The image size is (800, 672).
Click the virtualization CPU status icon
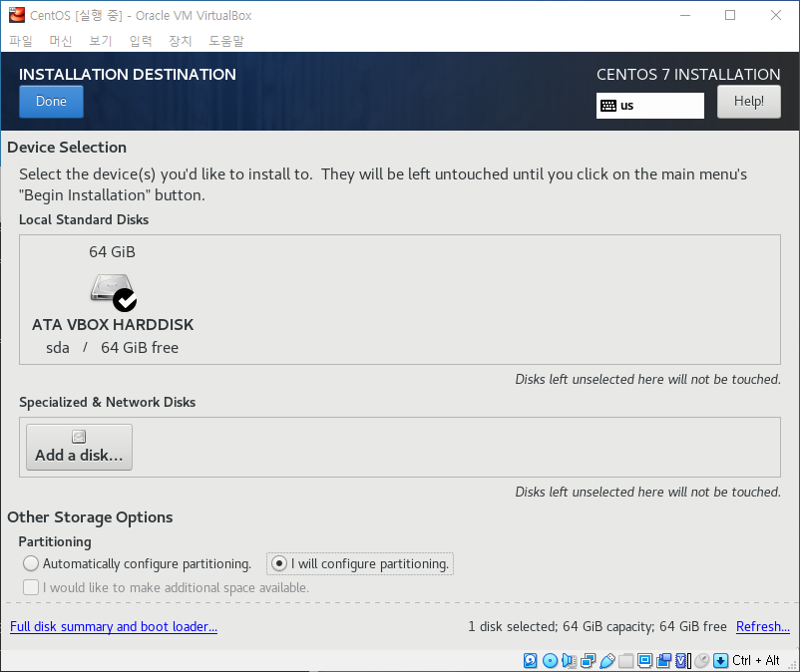coord(683,661)
